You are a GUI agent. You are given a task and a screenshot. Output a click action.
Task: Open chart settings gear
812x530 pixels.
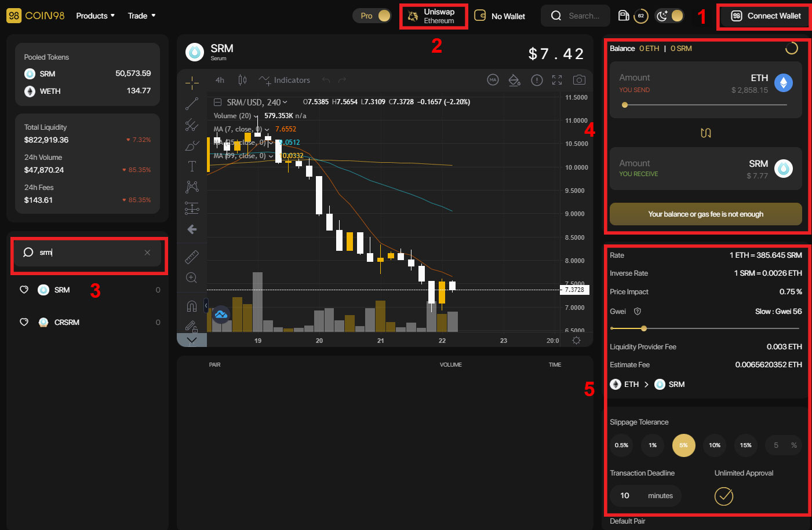tap(576, 341)
